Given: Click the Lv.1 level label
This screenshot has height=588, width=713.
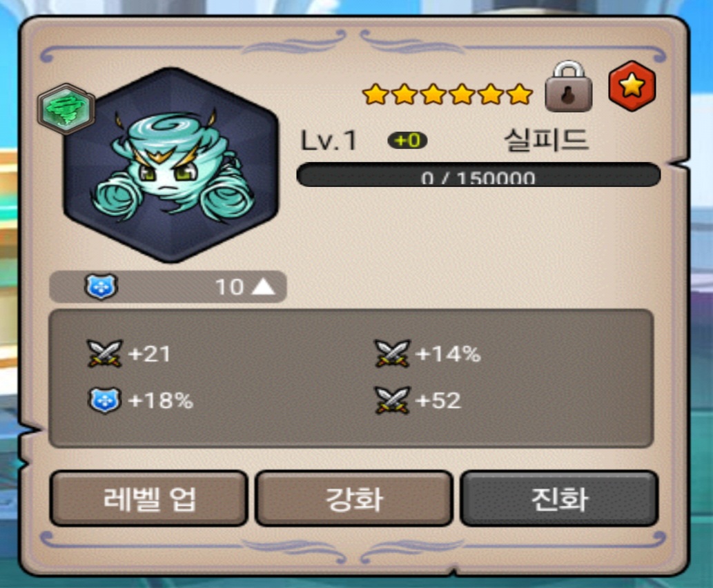Looking at the screenshot, I should (x=329, y=141).
